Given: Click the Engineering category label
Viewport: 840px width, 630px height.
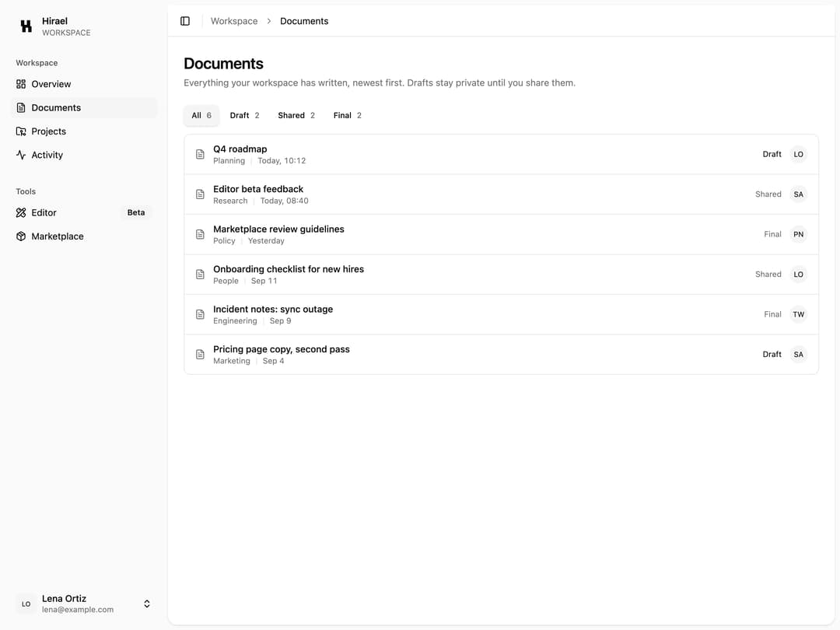Looking at the screenshot, I should click(x=235, y=321).
